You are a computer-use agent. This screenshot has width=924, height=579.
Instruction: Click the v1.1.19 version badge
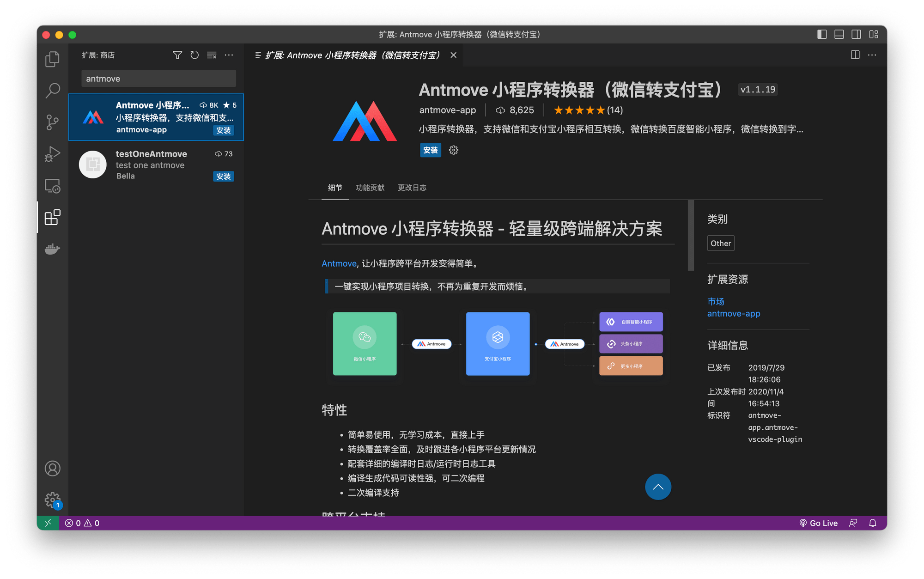[758, 90]
